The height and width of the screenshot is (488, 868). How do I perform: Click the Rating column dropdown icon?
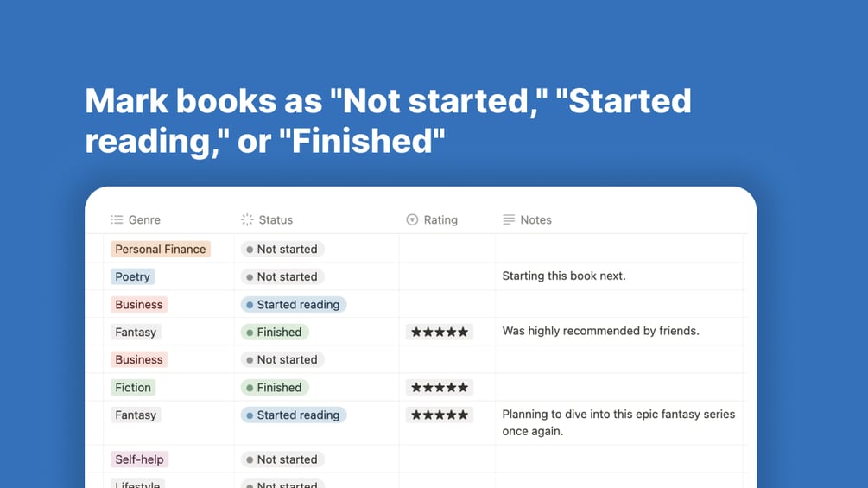[412, 219]
